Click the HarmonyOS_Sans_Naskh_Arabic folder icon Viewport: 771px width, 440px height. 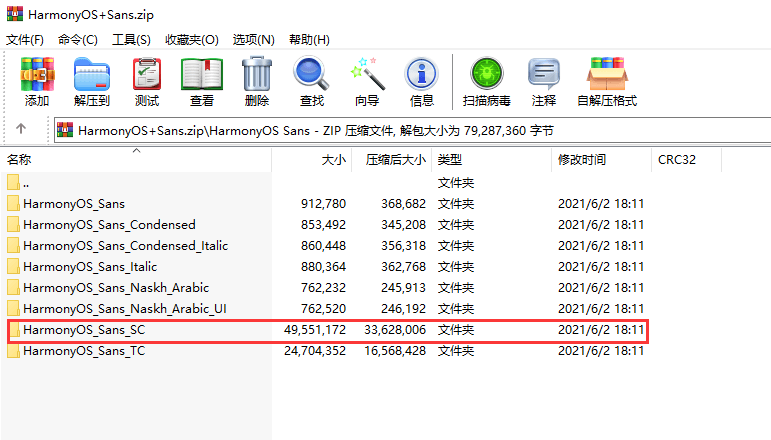pyautogui.click(x=13, y=288)
